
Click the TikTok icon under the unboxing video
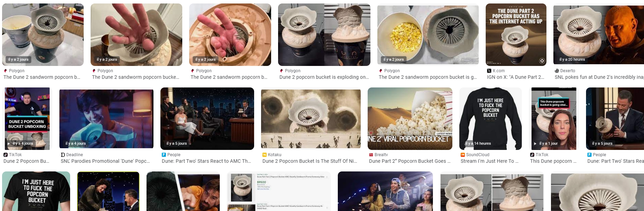(6, 155)
